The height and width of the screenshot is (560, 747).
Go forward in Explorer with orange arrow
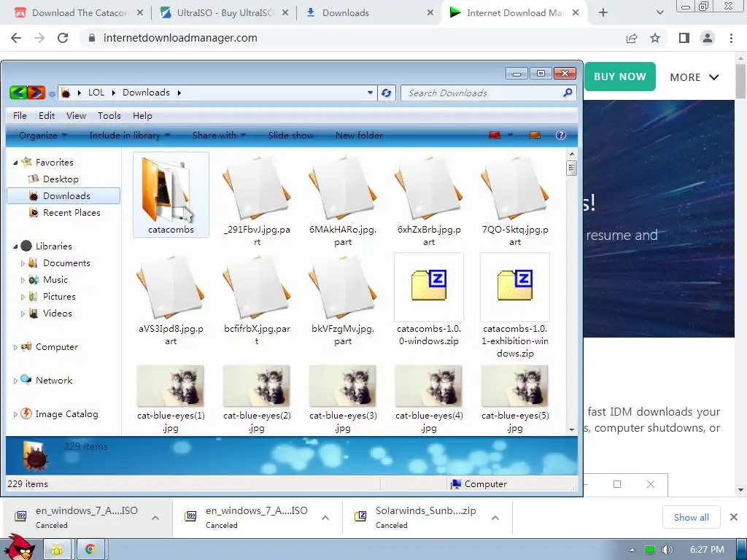[36, 93]
